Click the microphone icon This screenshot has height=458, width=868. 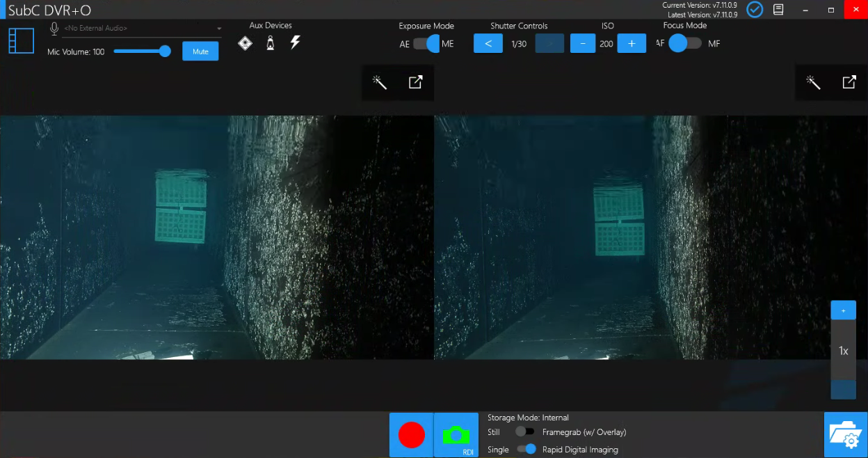[x=54, y=29]
